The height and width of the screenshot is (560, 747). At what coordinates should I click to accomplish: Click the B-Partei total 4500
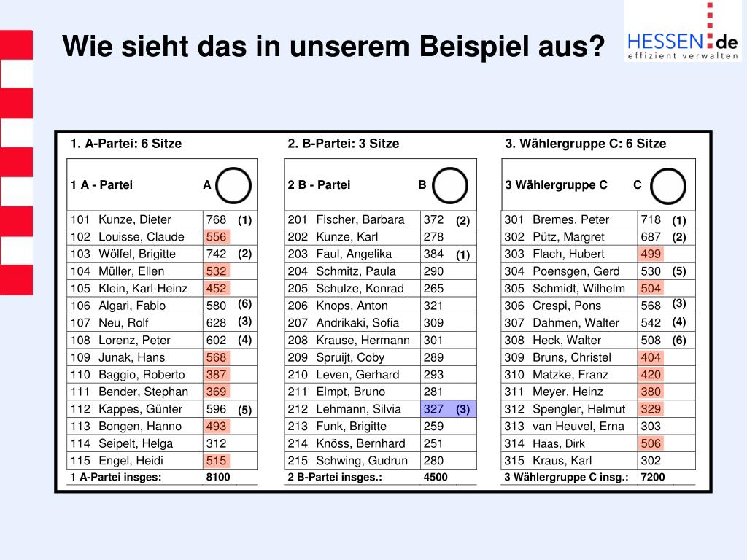tap(436, 478)
